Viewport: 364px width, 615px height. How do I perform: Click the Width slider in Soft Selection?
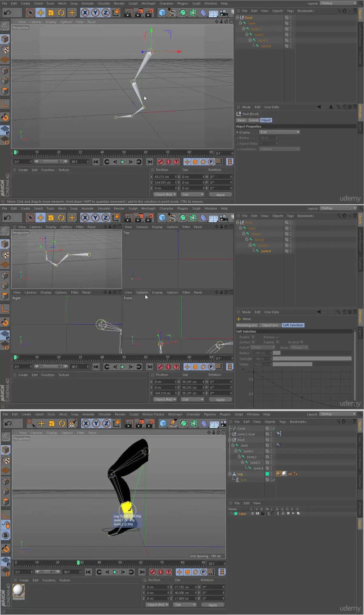[x=312, y=364]
